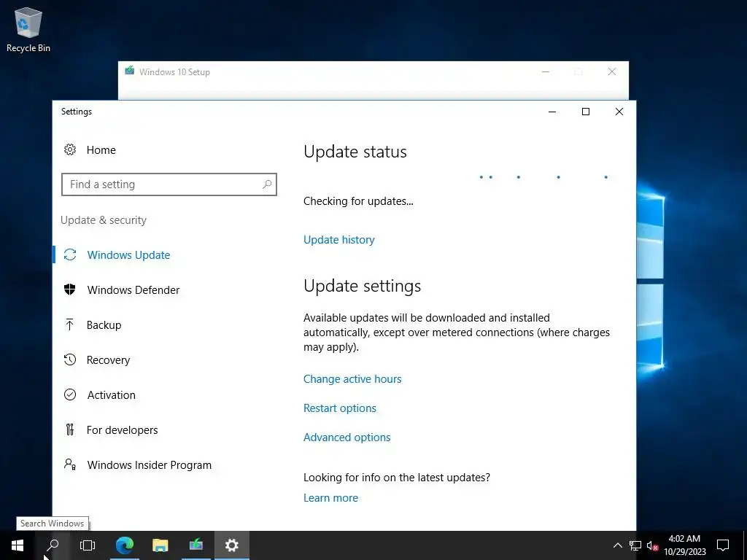Image resolution: width=747 pixels, height=560 pixels.
Task: Click the Change active hours link
Action: pos(352,379)
